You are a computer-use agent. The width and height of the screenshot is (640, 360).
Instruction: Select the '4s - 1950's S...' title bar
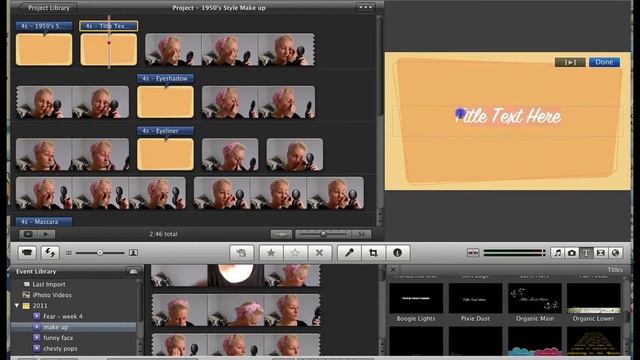[44, 26]
